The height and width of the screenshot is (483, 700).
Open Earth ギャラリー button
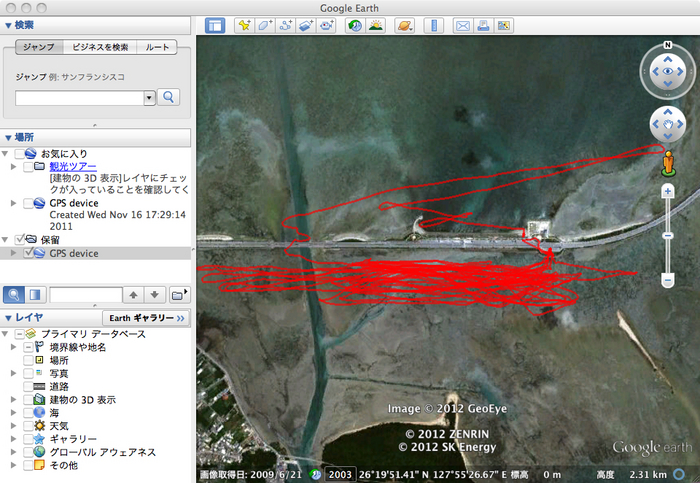coord(147,318)
